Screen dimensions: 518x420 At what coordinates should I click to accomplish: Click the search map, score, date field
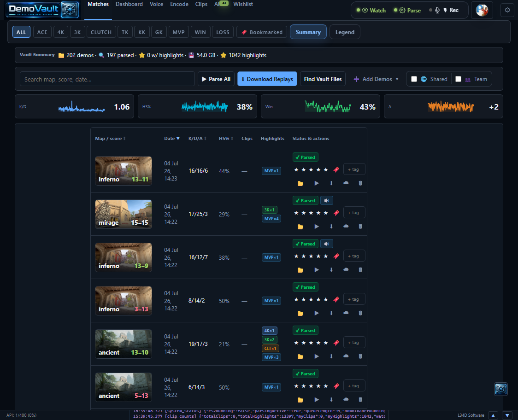click(x=107, y=79)
